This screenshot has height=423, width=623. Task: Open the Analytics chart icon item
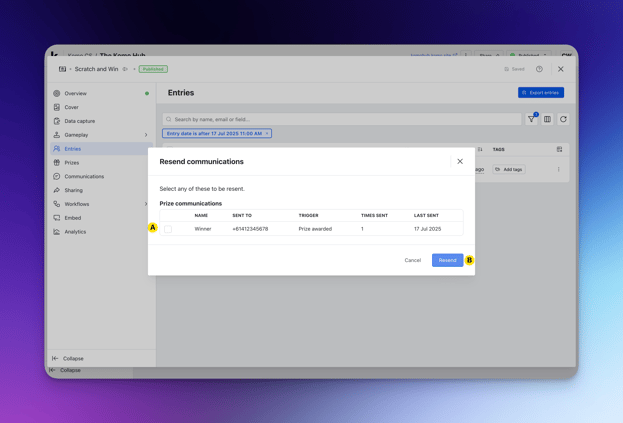tap(57, 232)
